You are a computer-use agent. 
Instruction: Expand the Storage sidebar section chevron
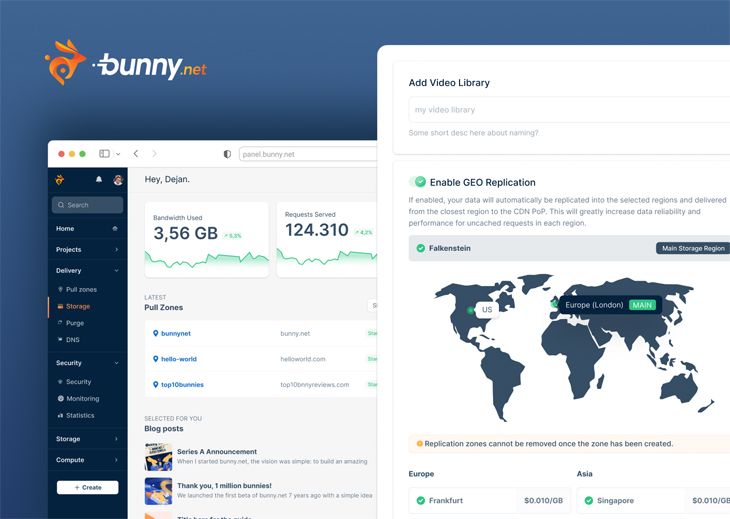click(116, 439)
